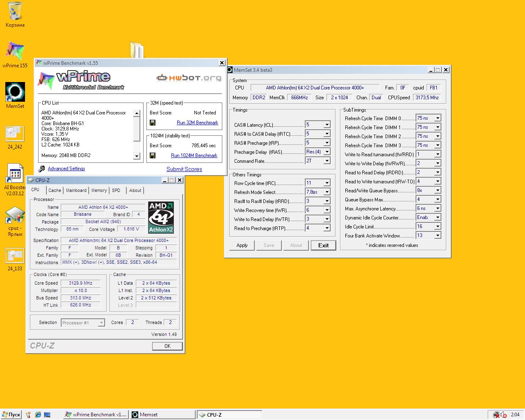Open the Advanced Settings link in wPrime
Screen dimensions: 525x420
coord(66,169)
